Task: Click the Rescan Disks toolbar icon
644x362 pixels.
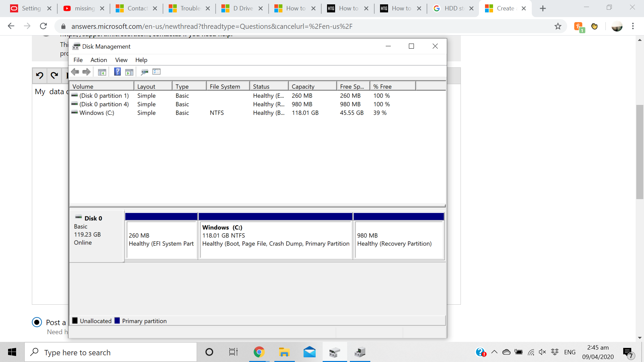Action: coord(145,72)
